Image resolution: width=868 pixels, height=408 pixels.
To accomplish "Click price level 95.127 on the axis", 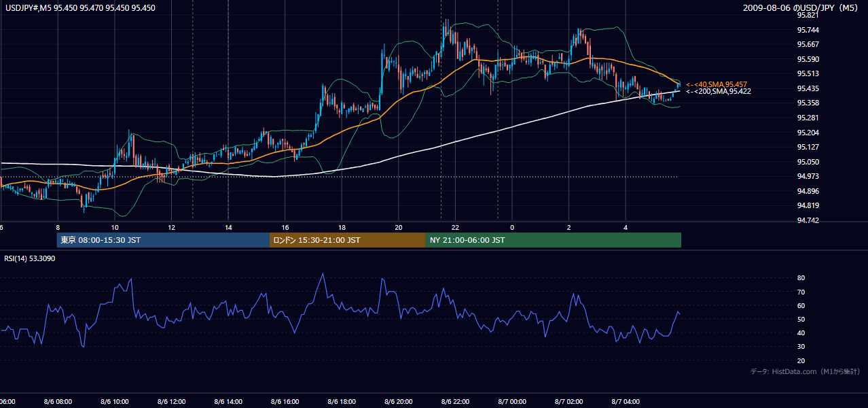I will [x=808, y=147].
